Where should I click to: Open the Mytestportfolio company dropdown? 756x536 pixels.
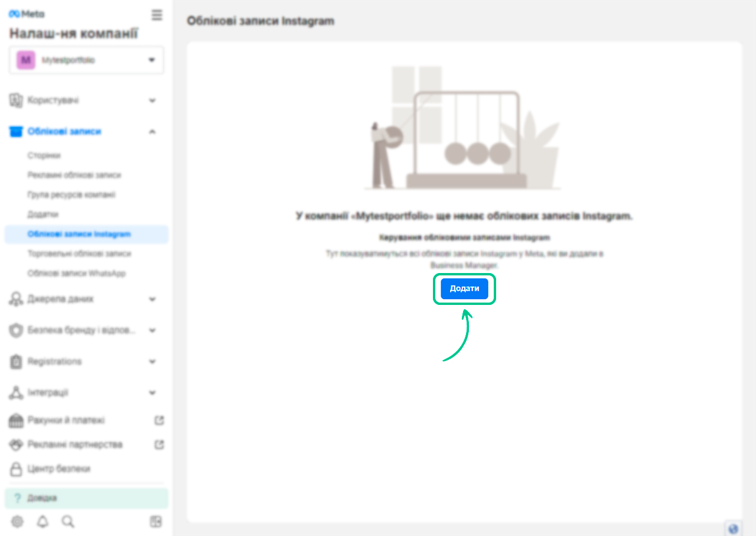[87, 60]
